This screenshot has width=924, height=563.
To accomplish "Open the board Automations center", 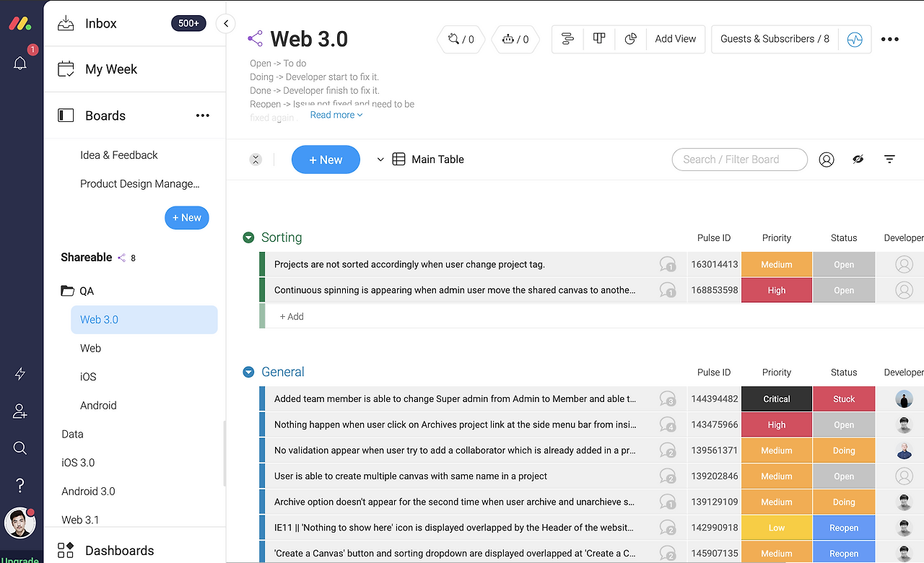I will [x=515, y=39].
